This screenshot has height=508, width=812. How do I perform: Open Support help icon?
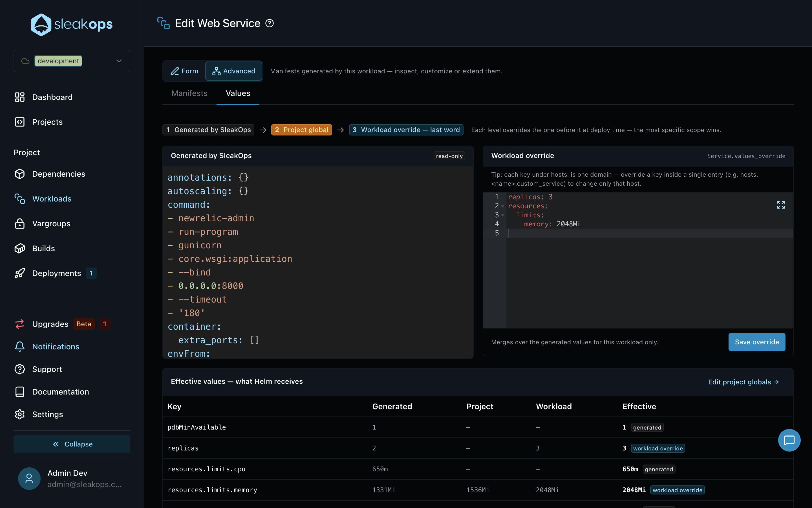coord(20,369)
